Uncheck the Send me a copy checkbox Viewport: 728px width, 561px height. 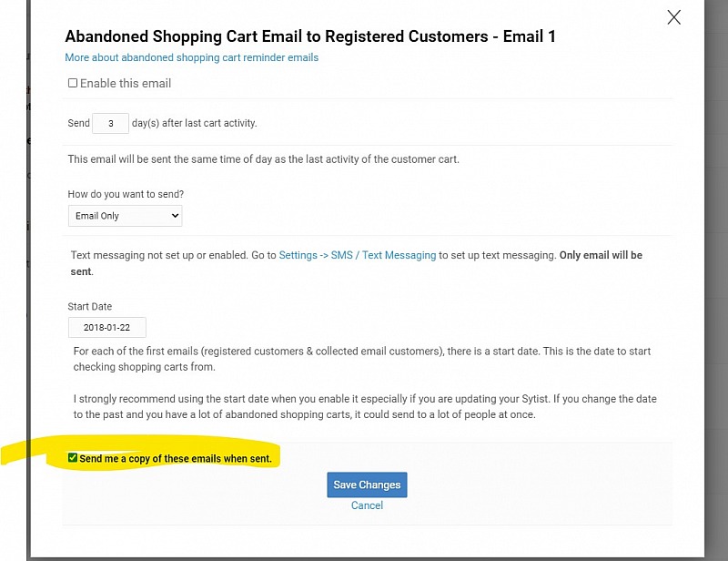pyautogui.click(x=73, y=458)
